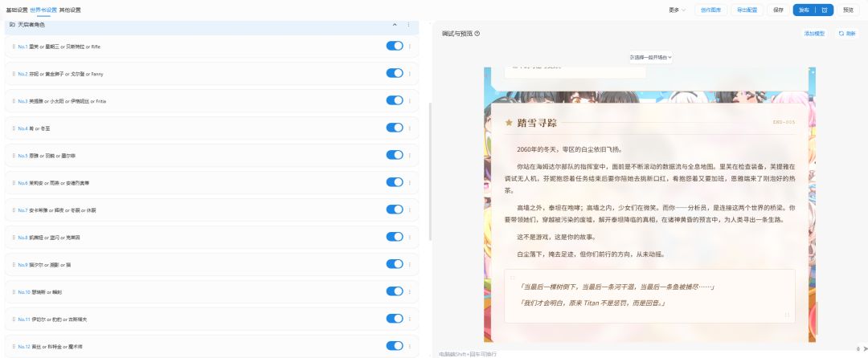Screen dimensions: 868x358
Task: Switch to 基础设置 tab
Action: [x=17, y=10]
